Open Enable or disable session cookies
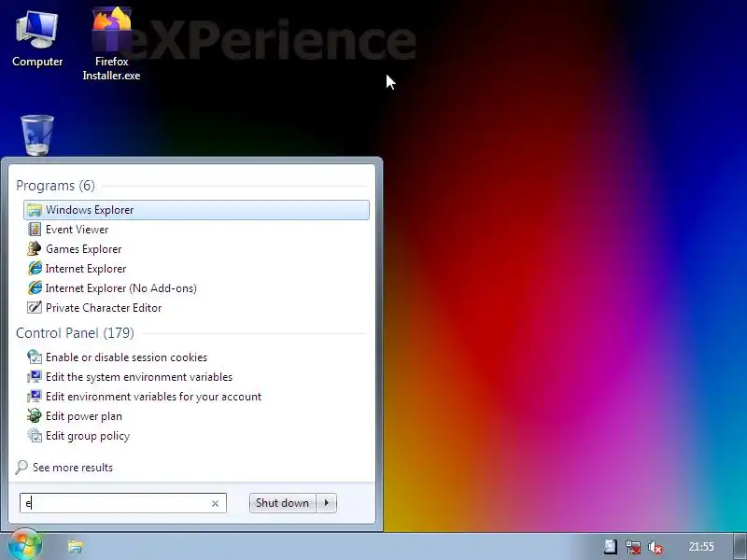Viewport: 747px width, 560px height. click(196, 357)
